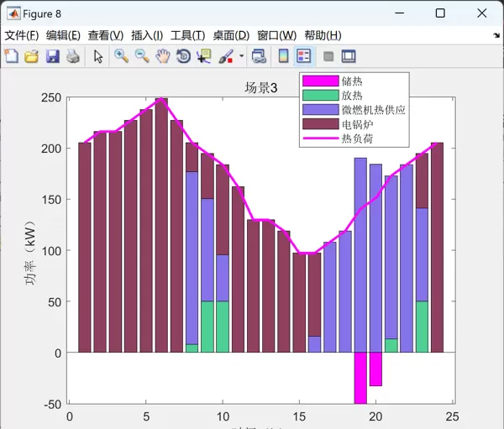Image resolution: width=504 pixels, height=429 pixels.
Task: Open the 工具(T) menu
Action: [187, 35]
